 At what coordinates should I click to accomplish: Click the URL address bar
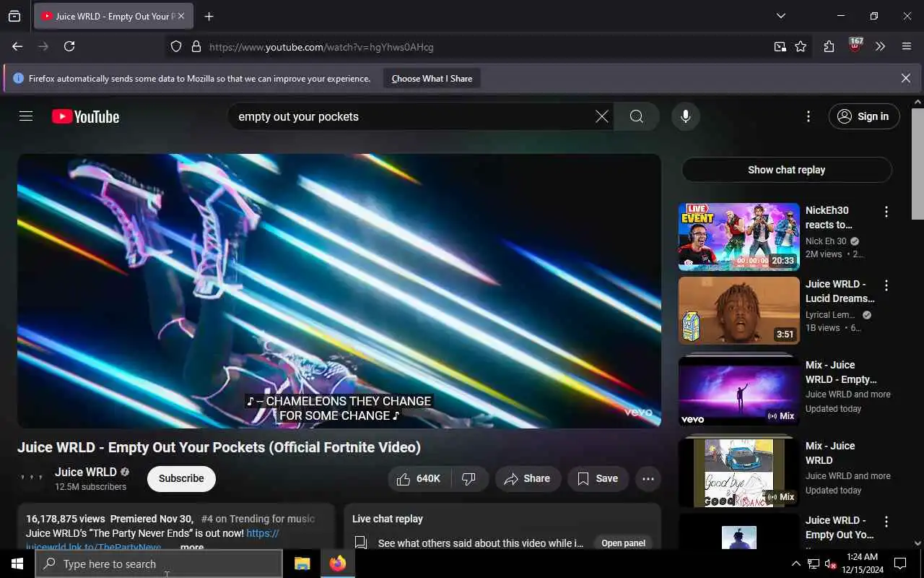[x=484, y=47]
